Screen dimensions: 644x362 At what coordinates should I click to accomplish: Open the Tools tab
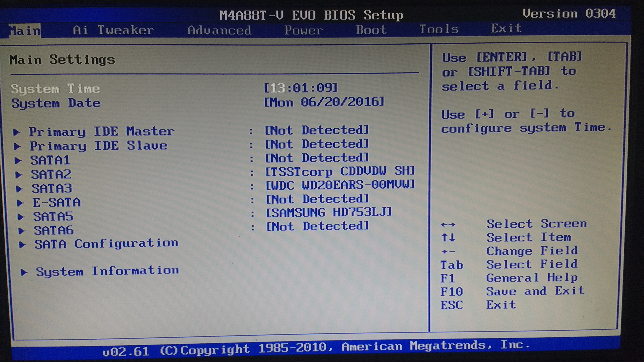pos(439,29)
